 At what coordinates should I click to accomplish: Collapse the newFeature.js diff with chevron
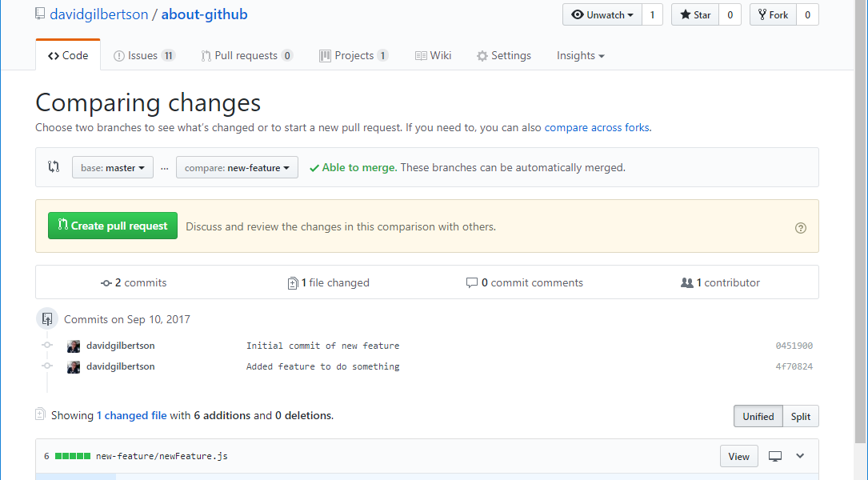click(x=800, y=456)
